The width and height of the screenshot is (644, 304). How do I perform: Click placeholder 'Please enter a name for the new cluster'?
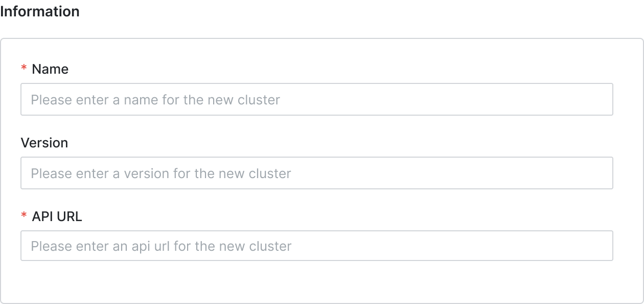pos(155,99)
